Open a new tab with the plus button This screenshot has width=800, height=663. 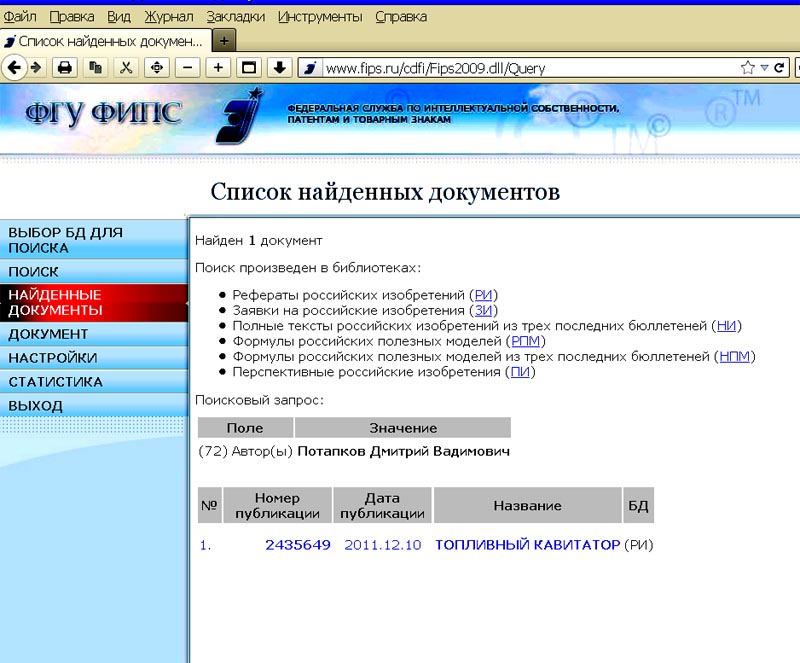point(224,40)
